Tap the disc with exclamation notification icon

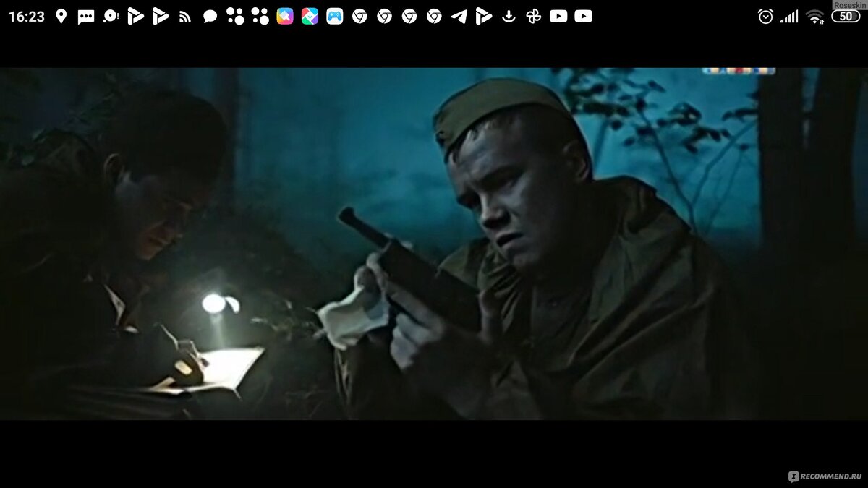coord(111,16)
